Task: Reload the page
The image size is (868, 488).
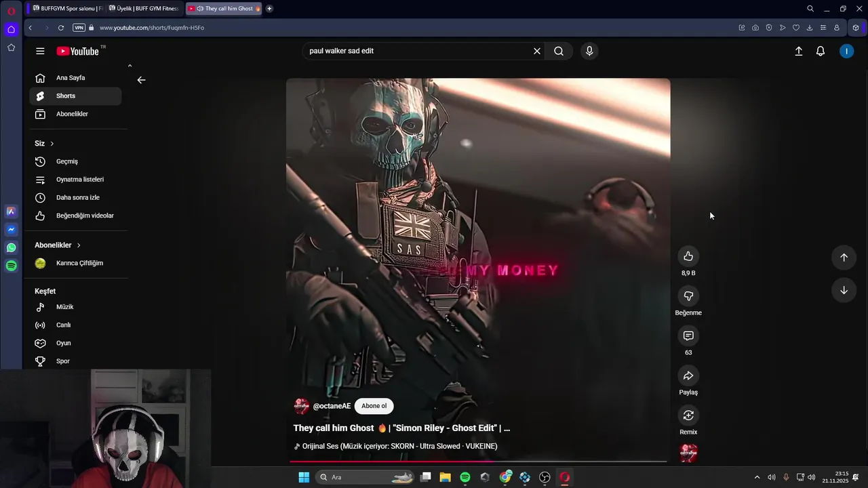Action: [61, 28]
